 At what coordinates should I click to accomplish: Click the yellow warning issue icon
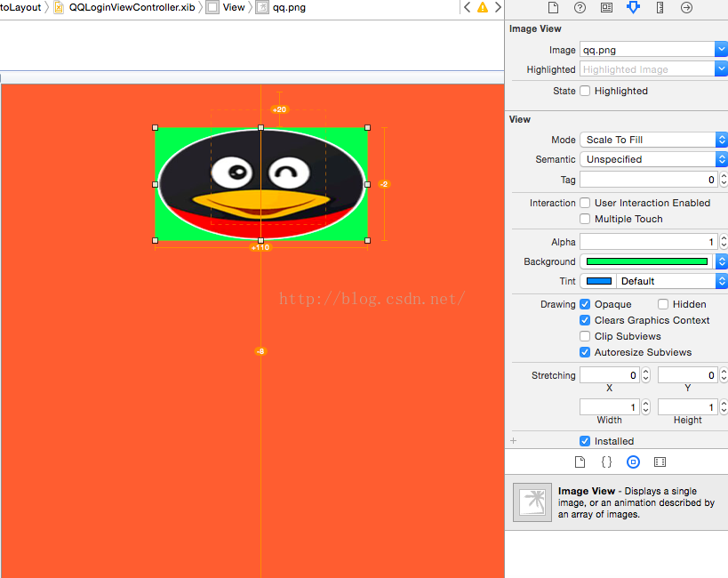click(483, 7)
